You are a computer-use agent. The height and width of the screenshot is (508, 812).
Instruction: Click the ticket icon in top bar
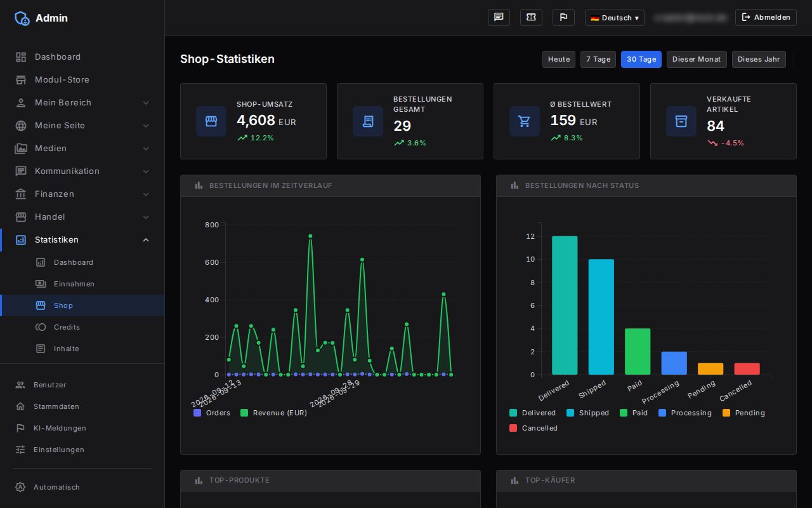531,17
